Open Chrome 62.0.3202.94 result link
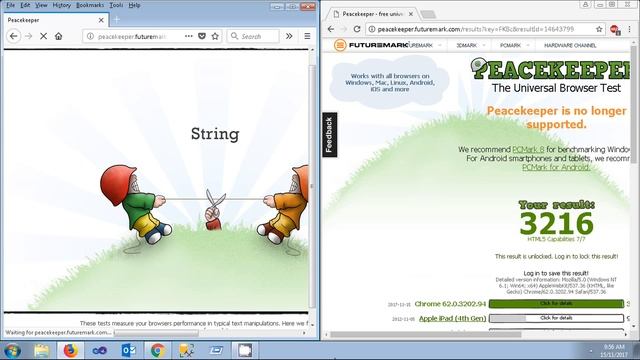The image size is (640, 360). (x=450, y=304)
